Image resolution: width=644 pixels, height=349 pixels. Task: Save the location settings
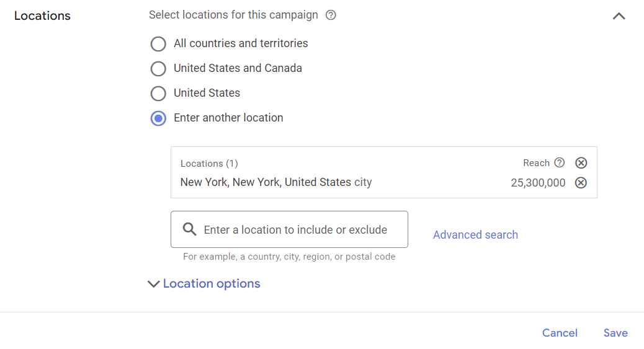tap(615, 333)
